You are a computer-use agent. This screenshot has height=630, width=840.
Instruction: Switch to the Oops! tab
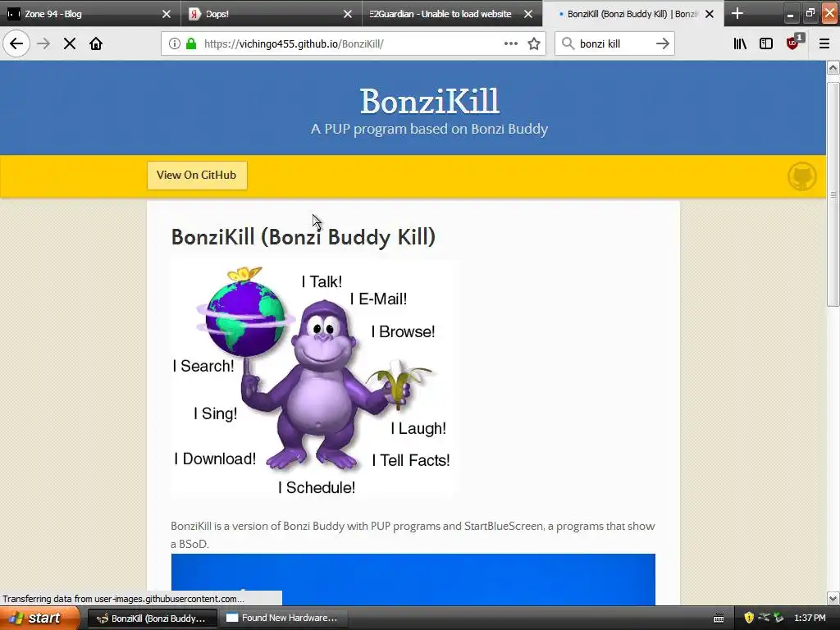tap(271, 14)
